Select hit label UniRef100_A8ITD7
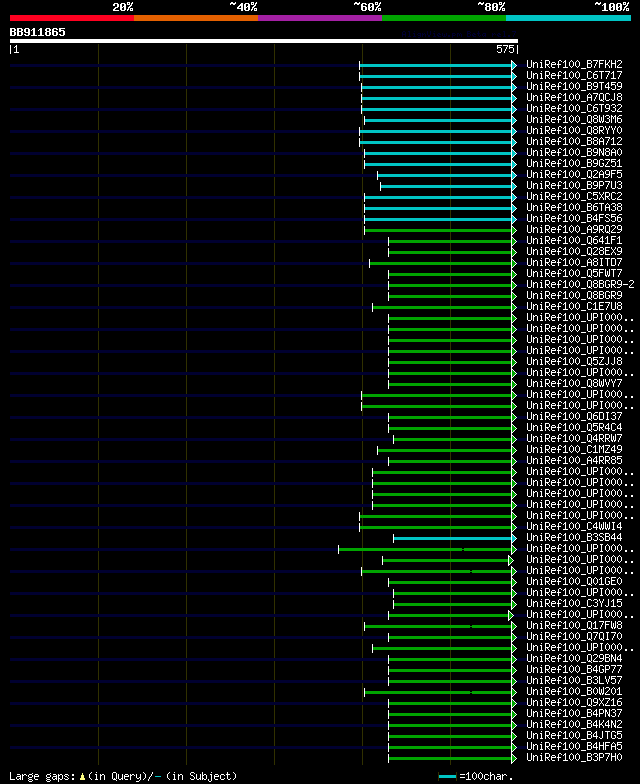The height and width of the screenshot is (784, 640). (574, 262)
